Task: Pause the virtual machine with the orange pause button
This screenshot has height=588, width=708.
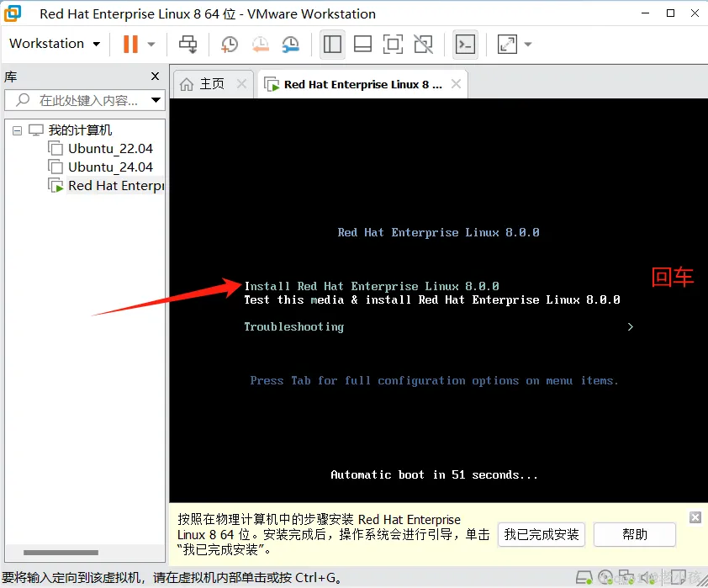Action: pos(130,45)
